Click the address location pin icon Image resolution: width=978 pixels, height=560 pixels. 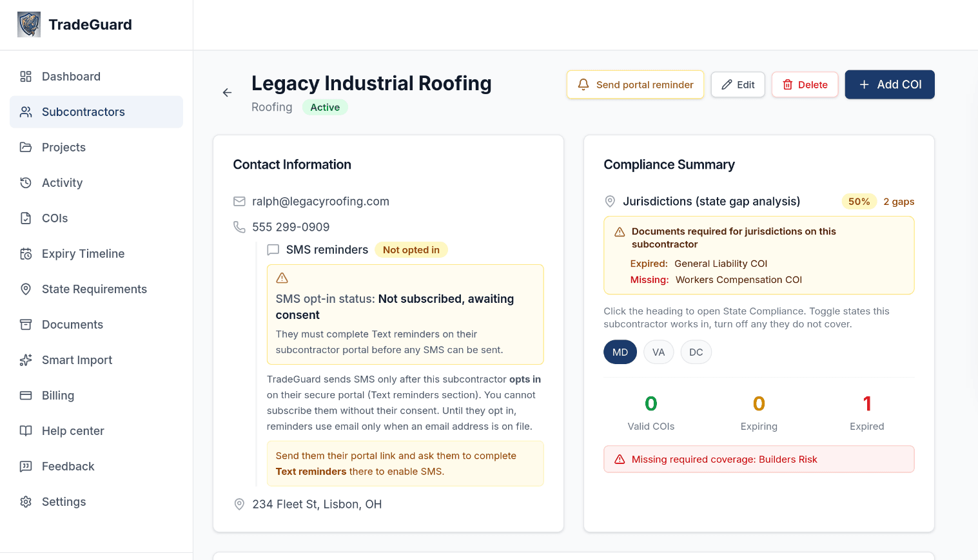239,505
